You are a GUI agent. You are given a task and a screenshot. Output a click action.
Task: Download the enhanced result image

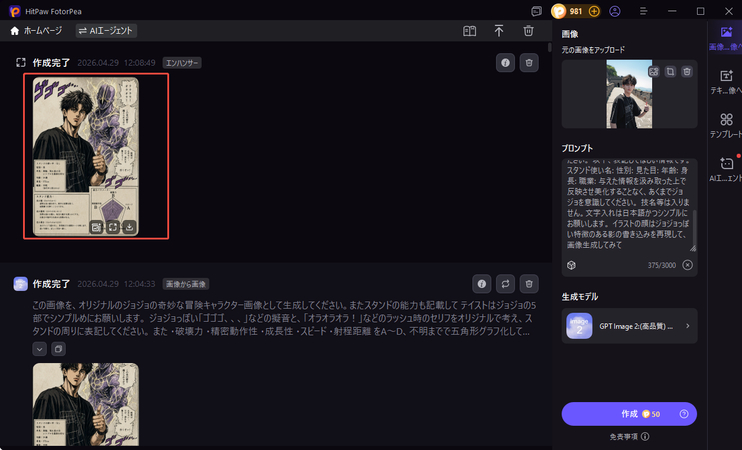[129, 227]
